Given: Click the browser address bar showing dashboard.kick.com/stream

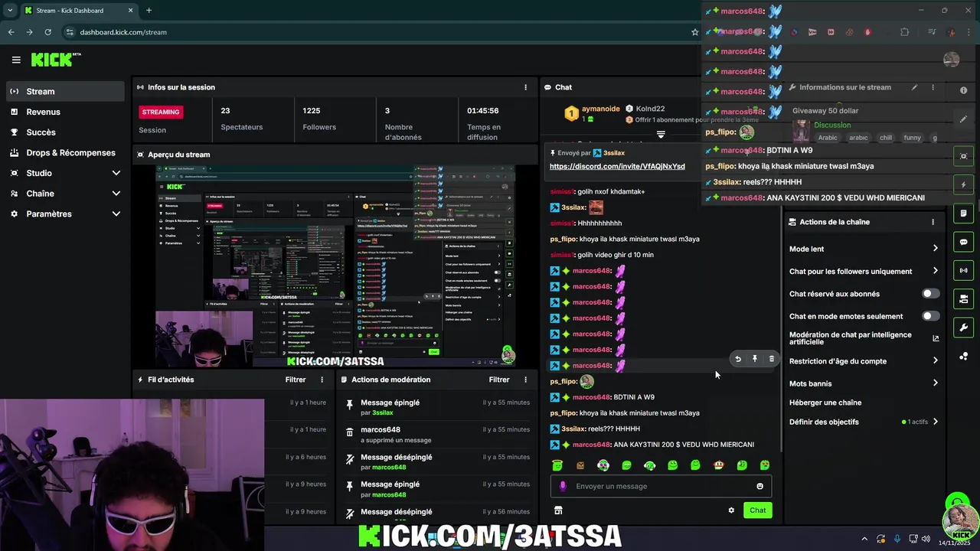Looking at the screenshot, I should 375,32.
